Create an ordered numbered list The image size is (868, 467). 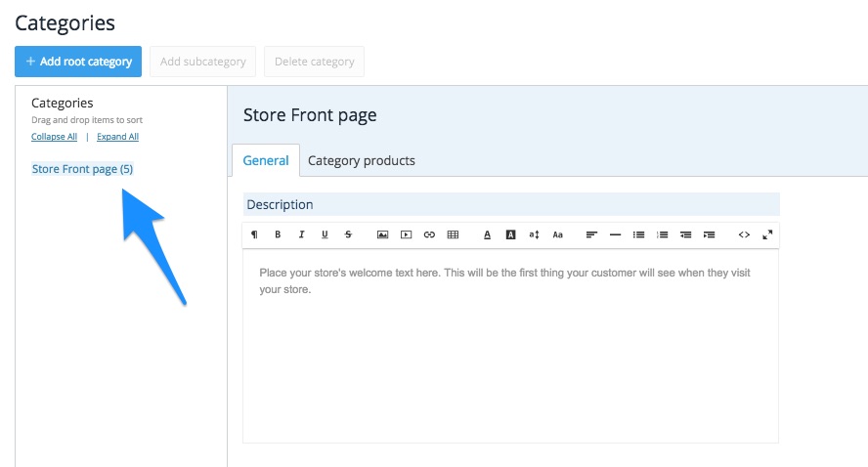662,234
